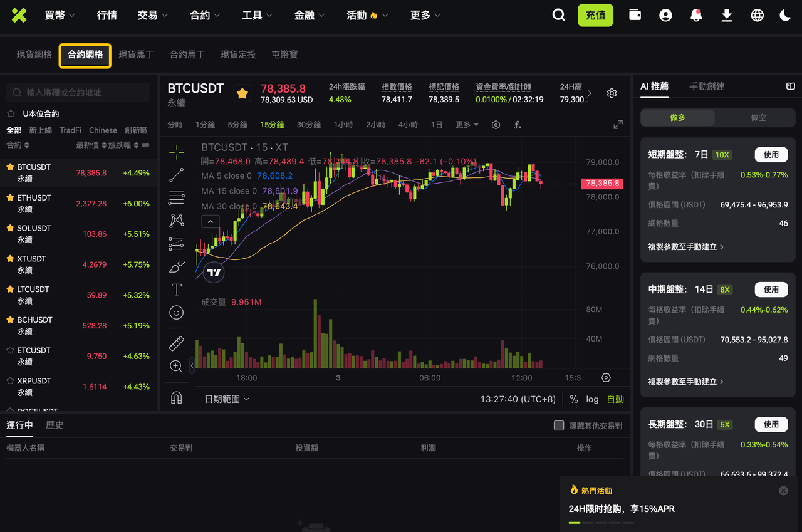
Task: Select SOLUSDT row in contract list
Action: point(78,234)
